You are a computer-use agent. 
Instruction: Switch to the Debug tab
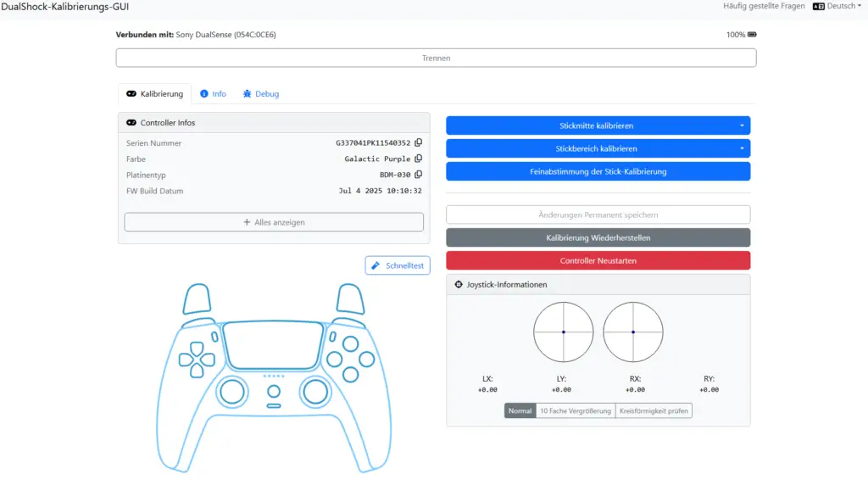(x=260, y=94)
